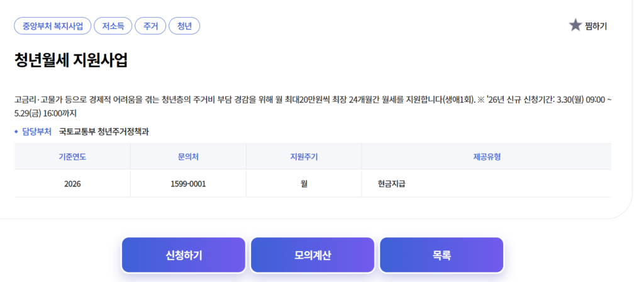Click the 청년 category tag
644x282 pixels.
(185, 26)
